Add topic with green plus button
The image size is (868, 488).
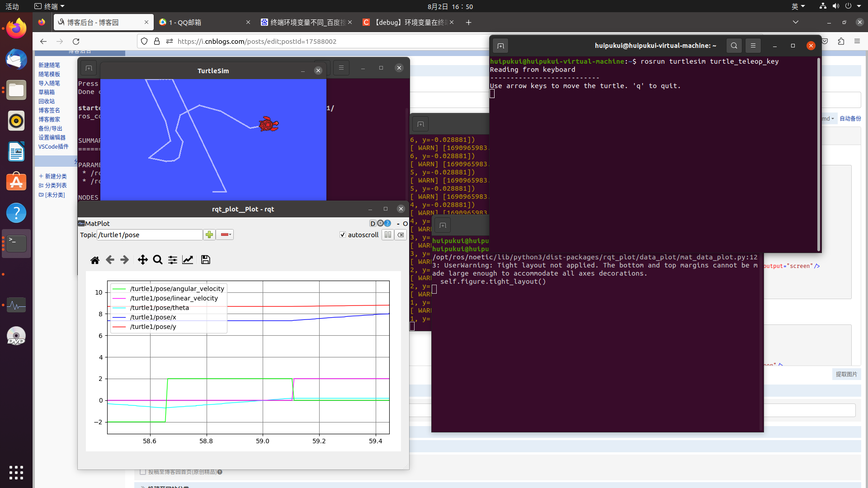click(209, 235)
